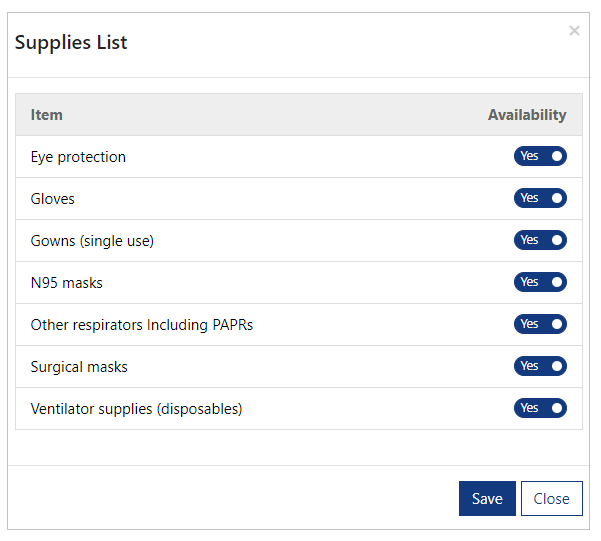Select the Eye protection item label
The width and height of the screenshot is (601, 541).
[78, 157]
